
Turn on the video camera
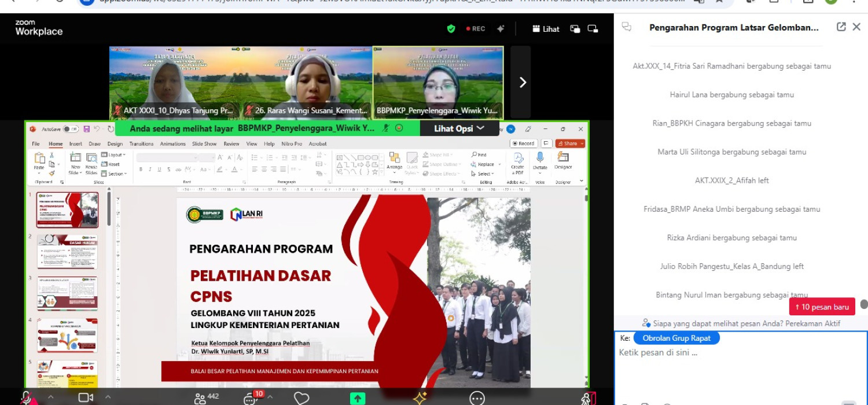[x=86, y=398]
